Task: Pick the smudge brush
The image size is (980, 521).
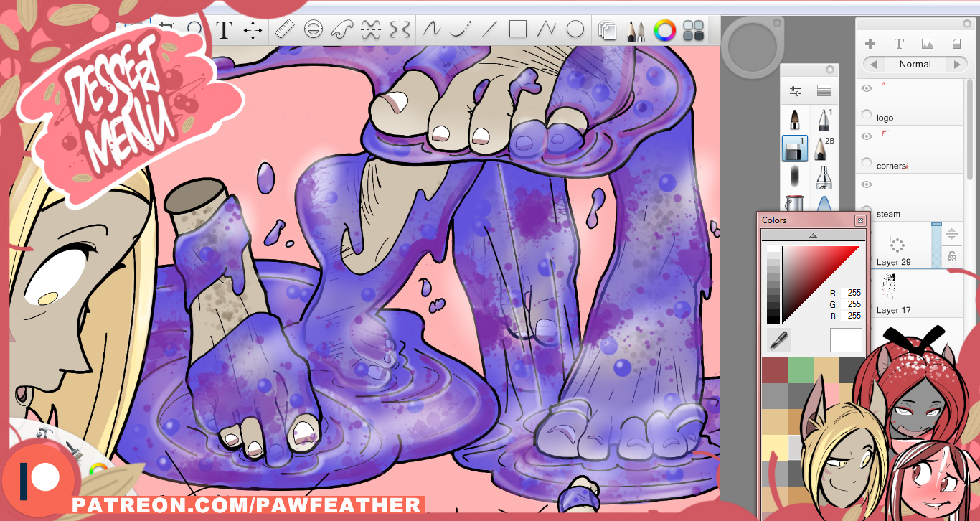Action: click(795, 177)
